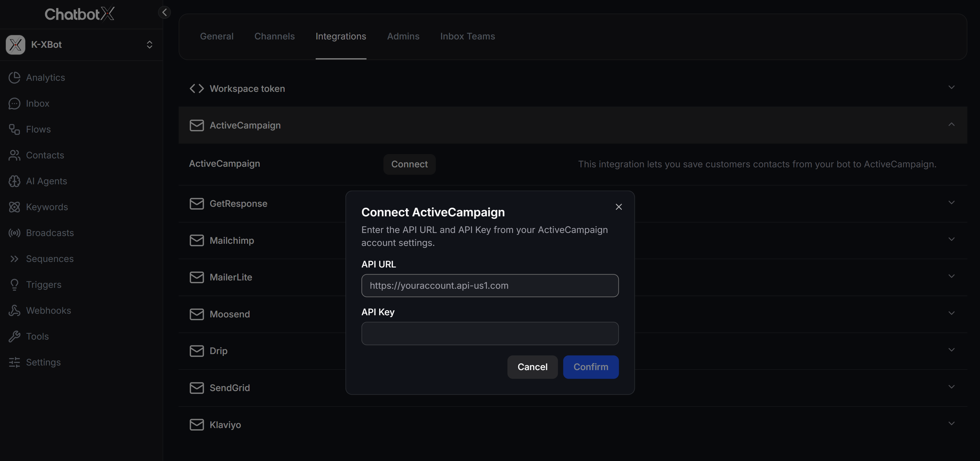This screenshot has height=461, width=980.
Task: Open Triggers from the sidebar
Action: coord(43,284)
